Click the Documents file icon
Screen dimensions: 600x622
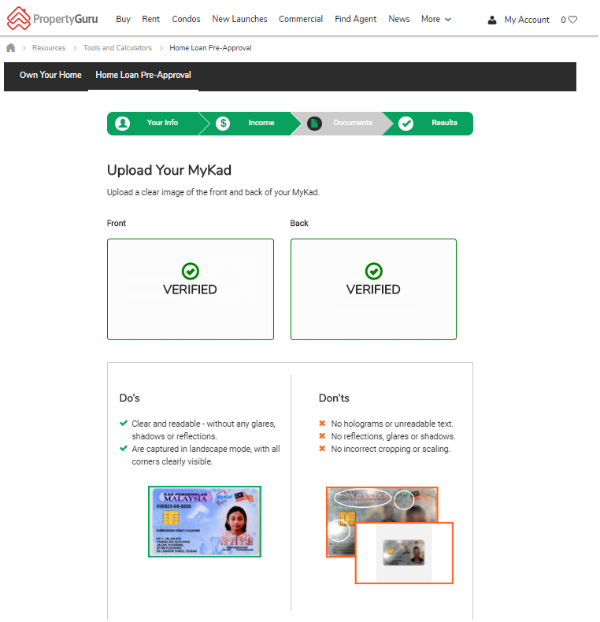pyautogui.click(x=314, y=123)
